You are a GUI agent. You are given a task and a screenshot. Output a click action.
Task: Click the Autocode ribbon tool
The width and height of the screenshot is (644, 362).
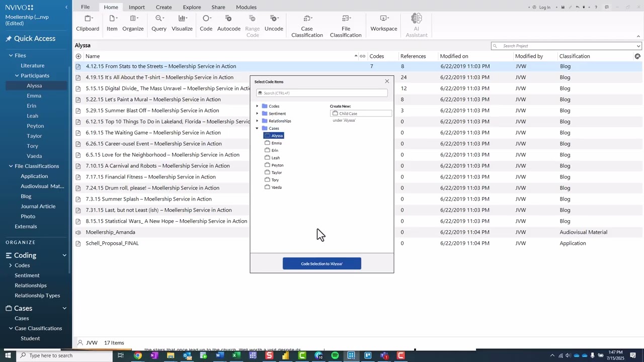(x=229, y=24)
